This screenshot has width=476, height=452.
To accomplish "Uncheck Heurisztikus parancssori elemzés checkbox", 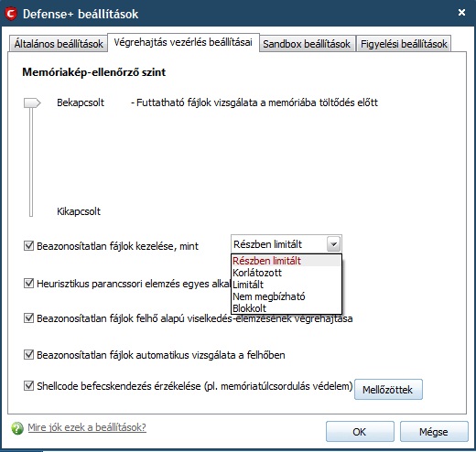I will 28,284.
